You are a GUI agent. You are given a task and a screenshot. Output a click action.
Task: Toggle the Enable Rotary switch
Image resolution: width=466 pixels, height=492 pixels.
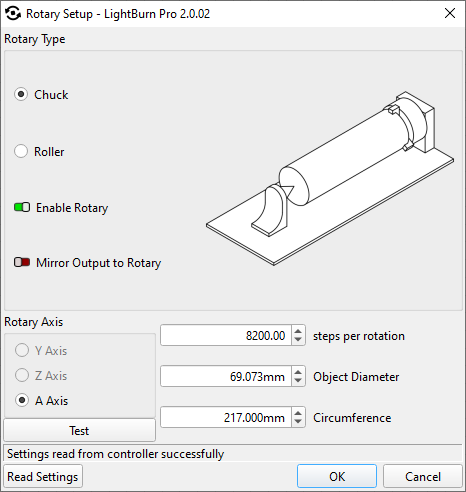coord(22,207)
